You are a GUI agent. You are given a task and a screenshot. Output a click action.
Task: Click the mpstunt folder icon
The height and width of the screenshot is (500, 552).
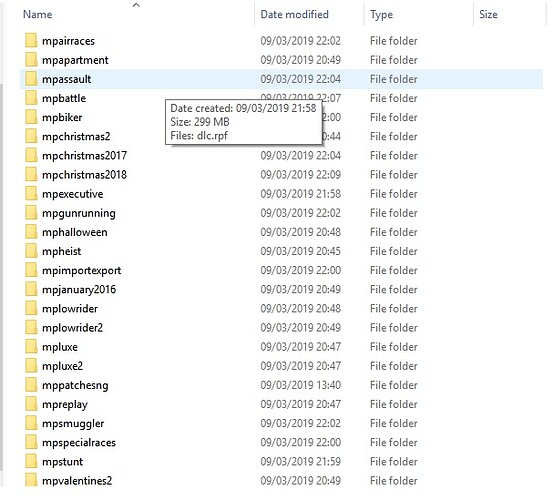coord(31,462)
